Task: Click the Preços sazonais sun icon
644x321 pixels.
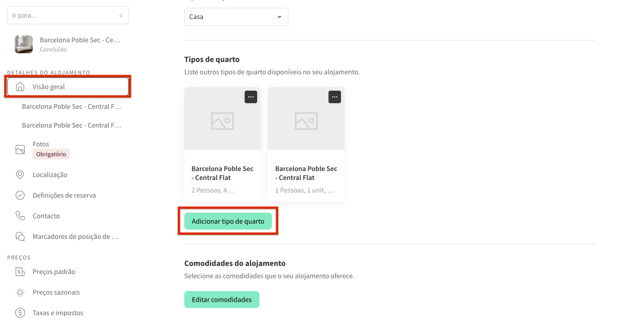Action: tap(20, 292)
